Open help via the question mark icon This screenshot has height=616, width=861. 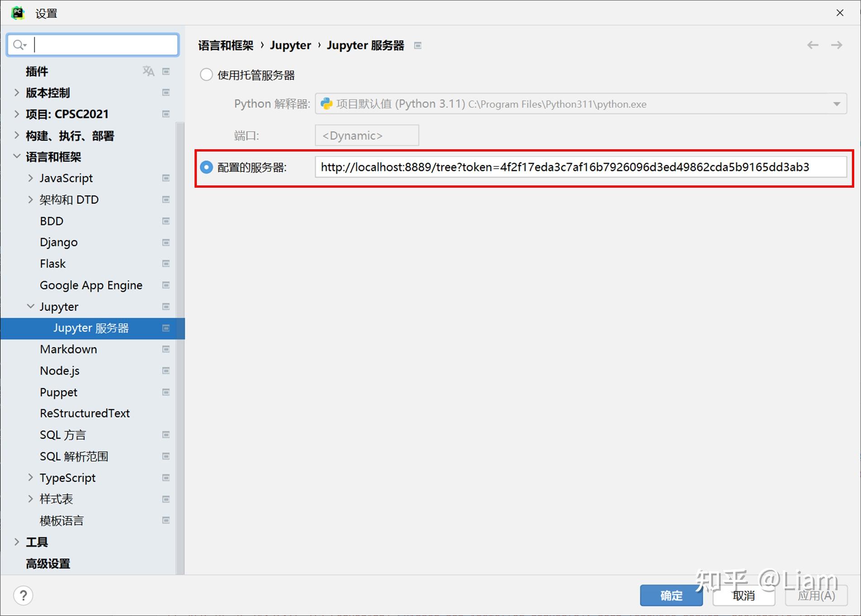pos(23,596)
